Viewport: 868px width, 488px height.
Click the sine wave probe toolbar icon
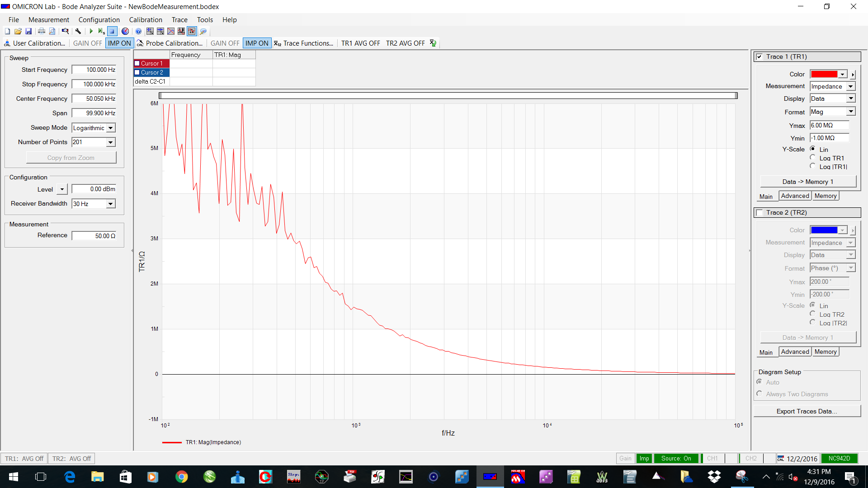pyautogui.click(x=181, y=31)
